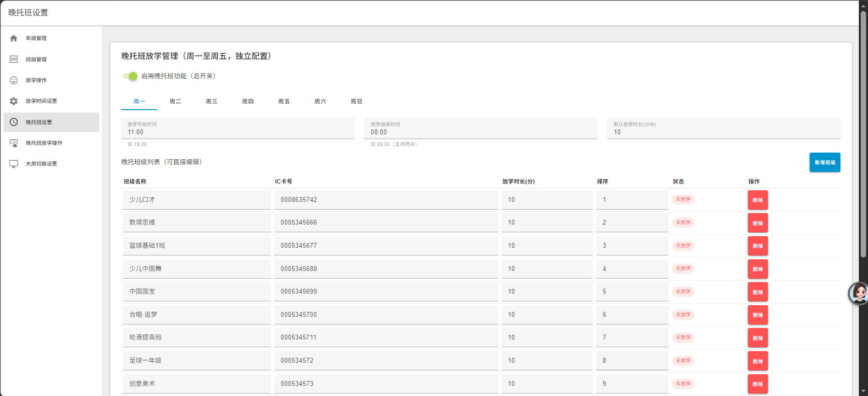Edit the IC card number 0005345666
Screen dimensions: 868x396
click(386, 223)
